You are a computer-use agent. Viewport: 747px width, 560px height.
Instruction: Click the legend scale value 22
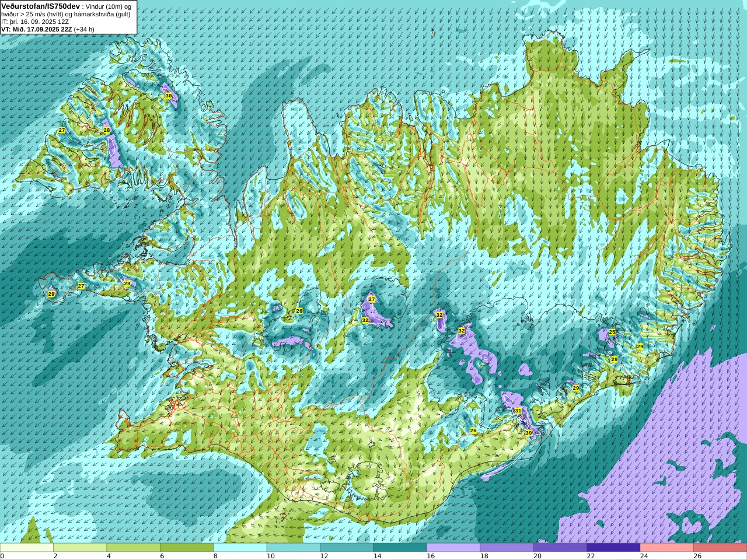click(x=591, y=556)
